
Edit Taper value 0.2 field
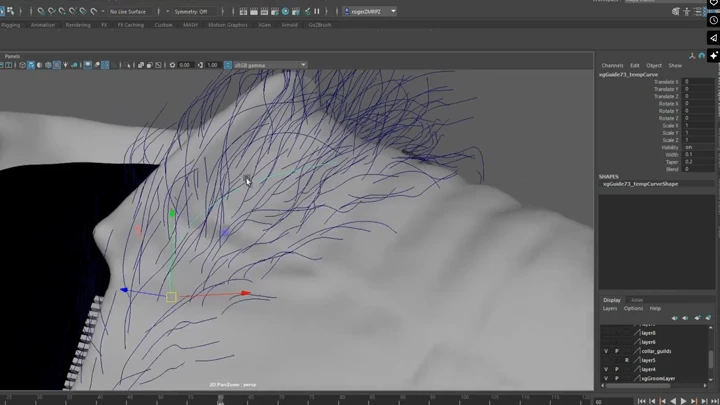[698, 162]
